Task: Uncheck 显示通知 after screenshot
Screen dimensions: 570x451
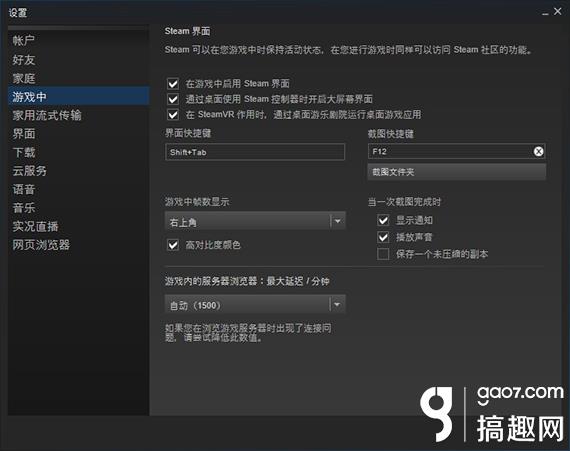Action: click(383, 220)
